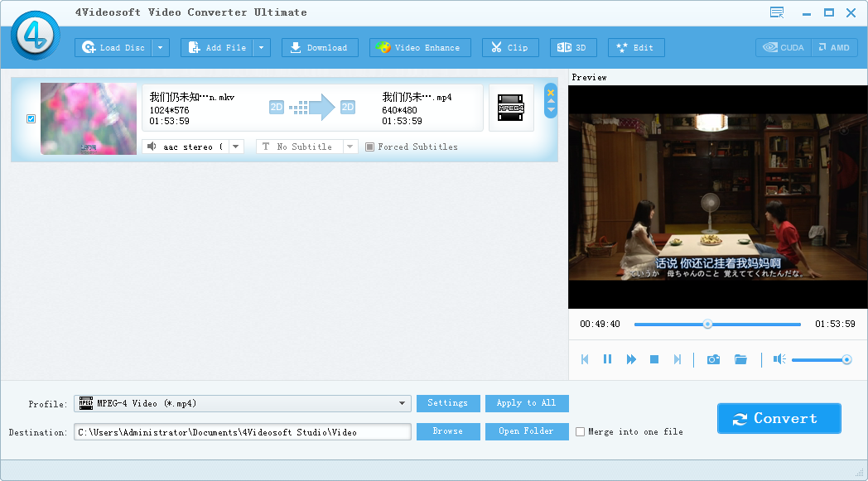Expand the Load Disc dropdown arrow
The height and width of the screenshot is (481, 868).
click(161, 48)
